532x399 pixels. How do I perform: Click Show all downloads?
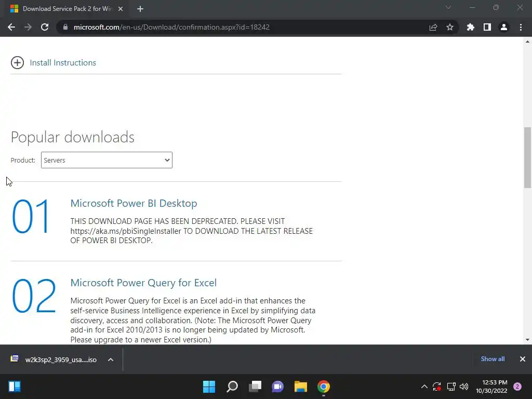coord(493,359)
